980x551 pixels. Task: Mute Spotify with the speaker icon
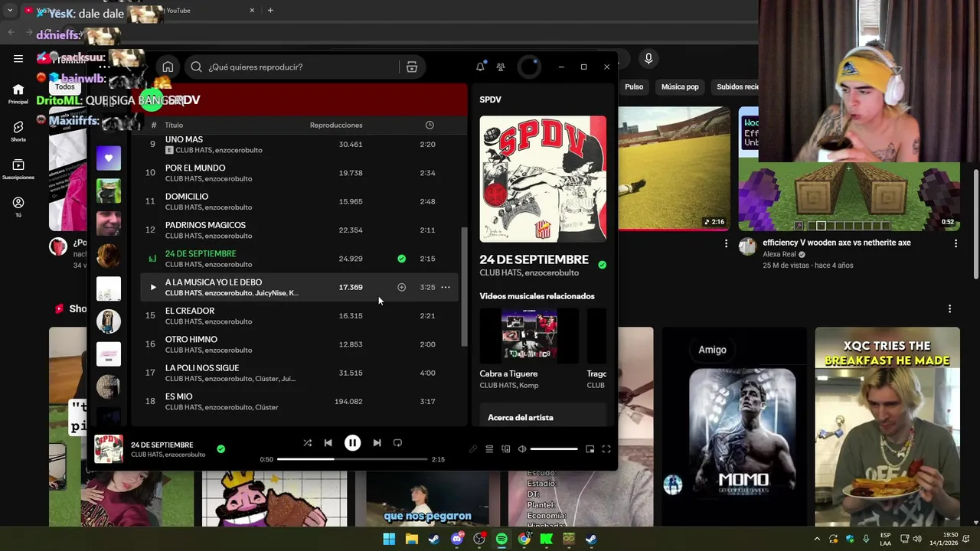[522, 449]
